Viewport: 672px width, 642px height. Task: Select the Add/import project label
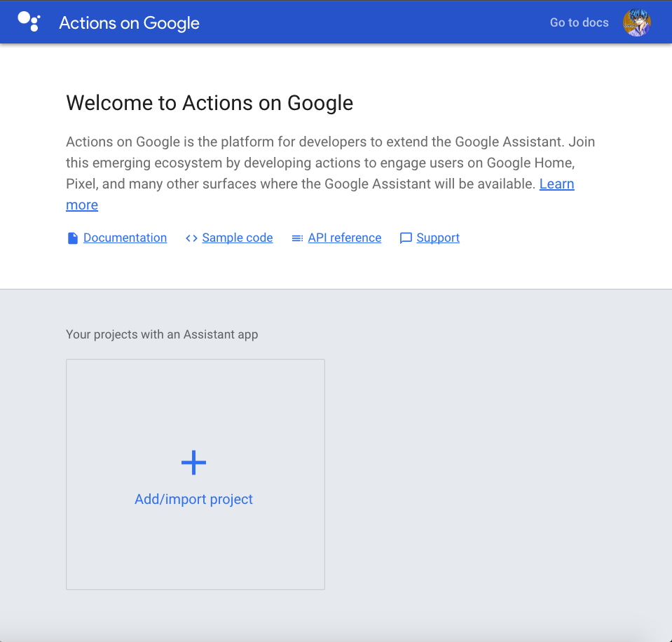click(193, 499)
